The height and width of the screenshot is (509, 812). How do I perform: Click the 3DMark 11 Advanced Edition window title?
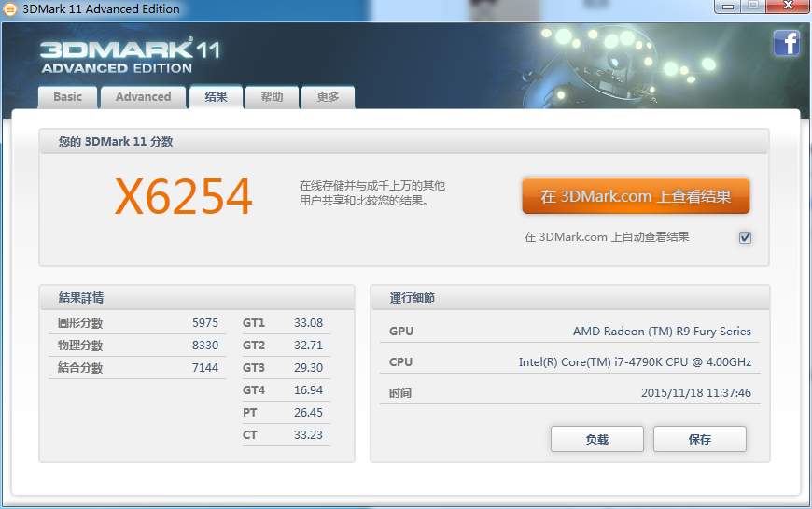(101, 8)
